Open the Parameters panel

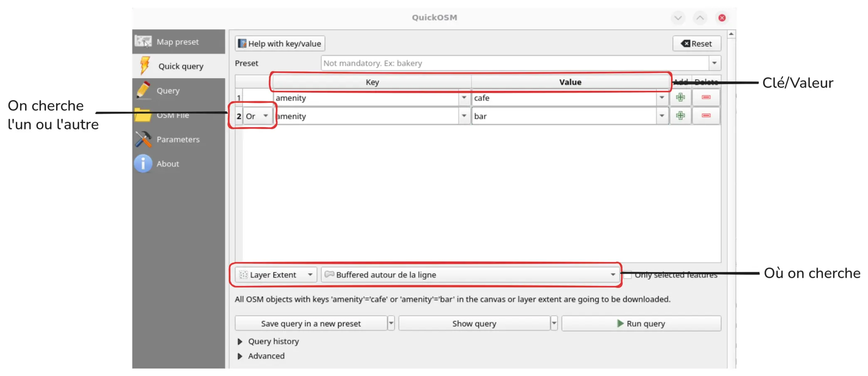pyautogui.click(x=178, y=139)
